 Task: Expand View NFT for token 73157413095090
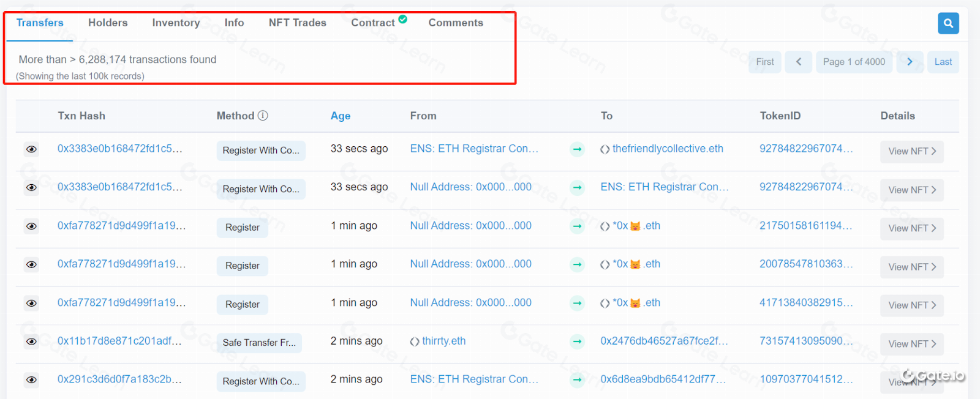click(x=911, y=344)
